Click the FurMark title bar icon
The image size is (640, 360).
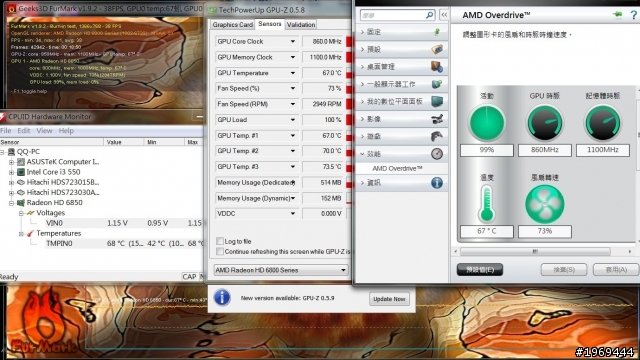(12, 8)
